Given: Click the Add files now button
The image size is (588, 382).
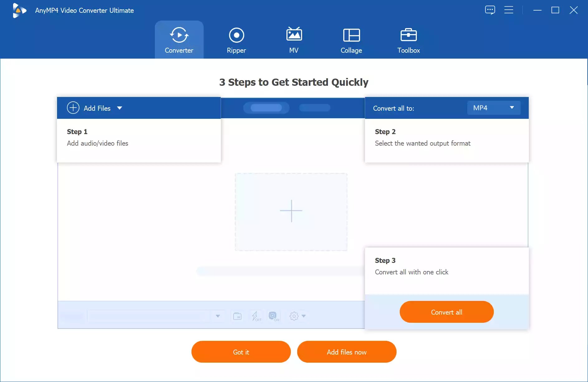Looking at the screenshot, I should (x=347, y=352).
